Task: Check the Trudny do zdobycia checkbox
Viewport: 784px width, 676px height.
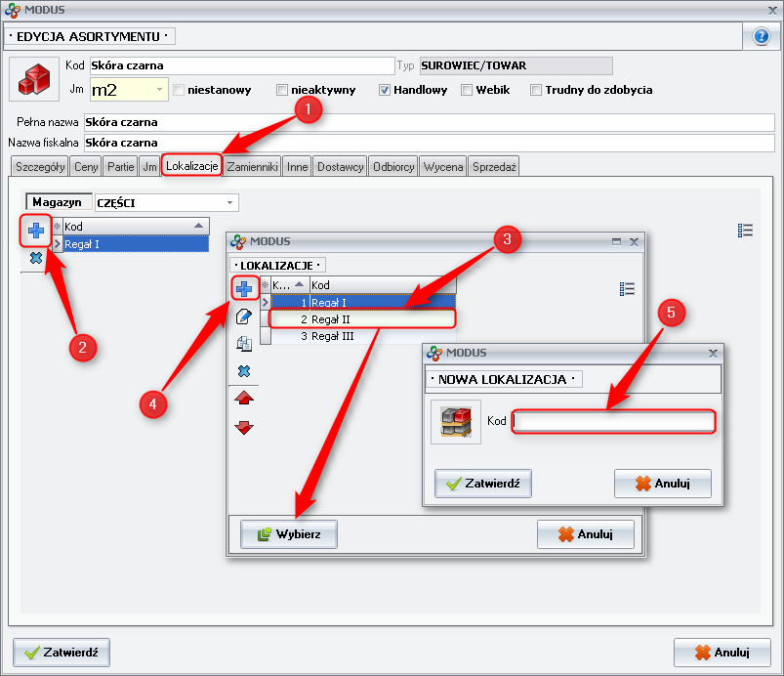Action: tap(536, 90)
